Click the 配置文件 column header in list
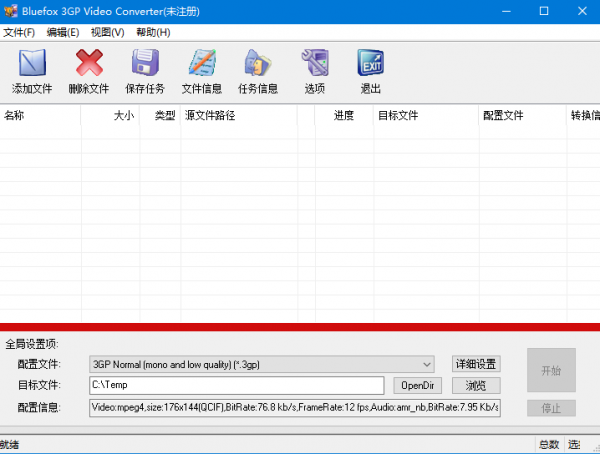The width and height of the screenshot is (600, 454). pyautogui.click(x=522, y=115)
